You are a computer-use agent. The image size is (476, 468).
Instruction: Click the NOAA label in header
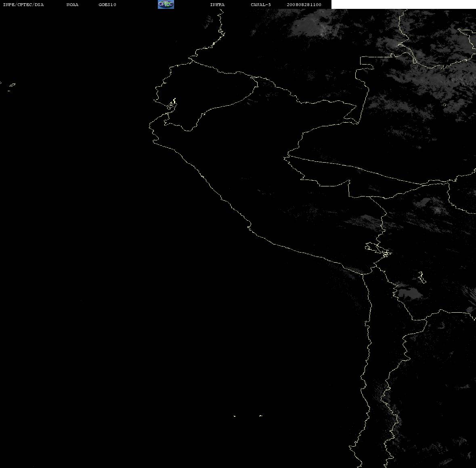(72, 4)
